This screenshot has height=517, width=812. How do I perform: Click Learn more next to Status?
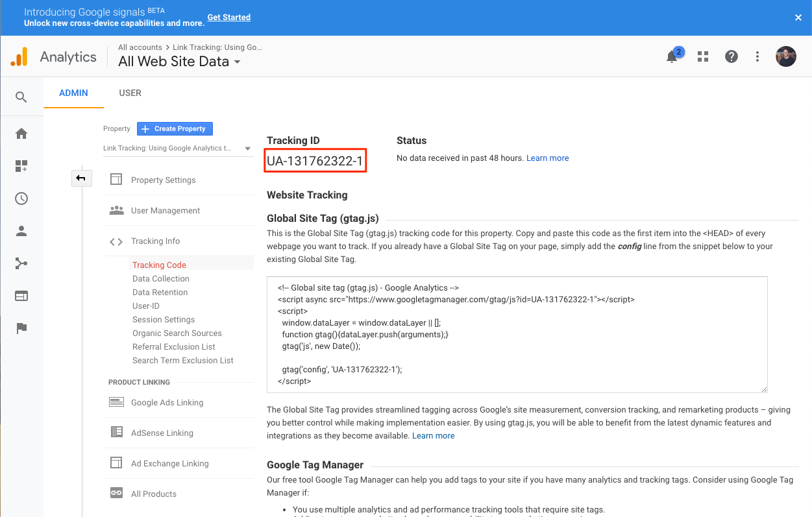click(547, 158)
